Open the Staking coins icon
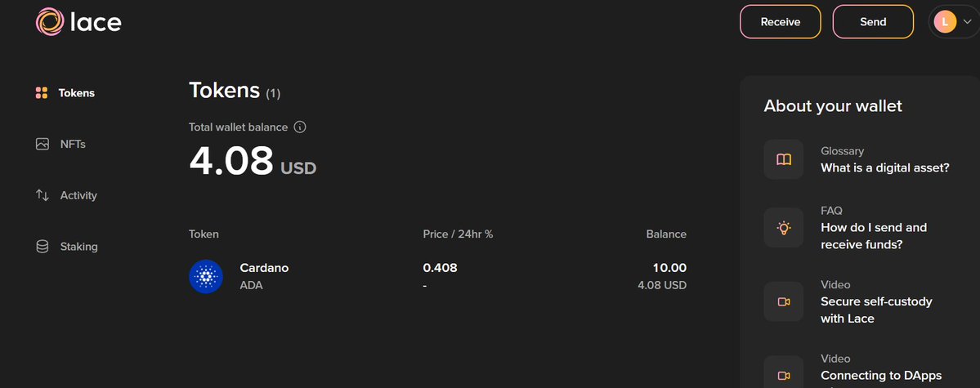The width and height of the screenshot is (980, 388). pos(42,247)
